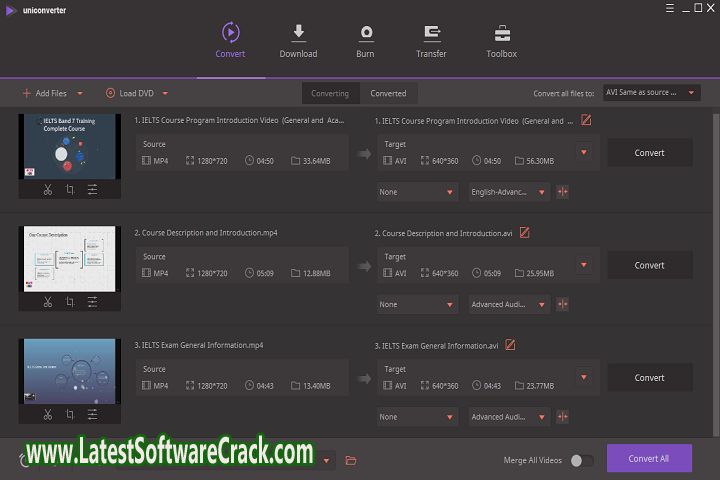The width and height of the screenshot is (720, 480).
Task: Click the crop icon under second video thumbnail
Action: 70,301
